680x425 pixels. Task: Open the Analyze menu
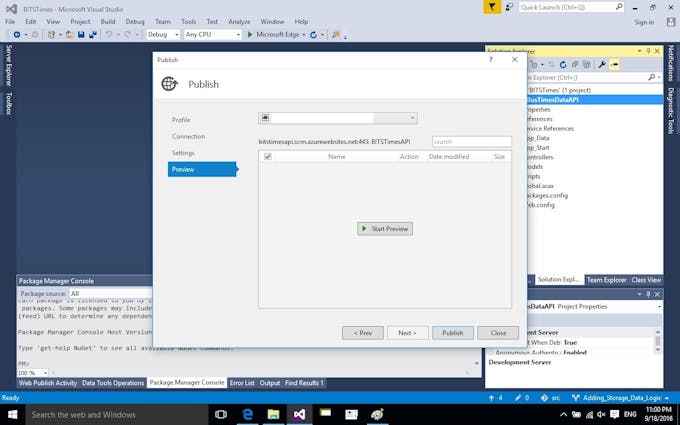pos(239,21)
